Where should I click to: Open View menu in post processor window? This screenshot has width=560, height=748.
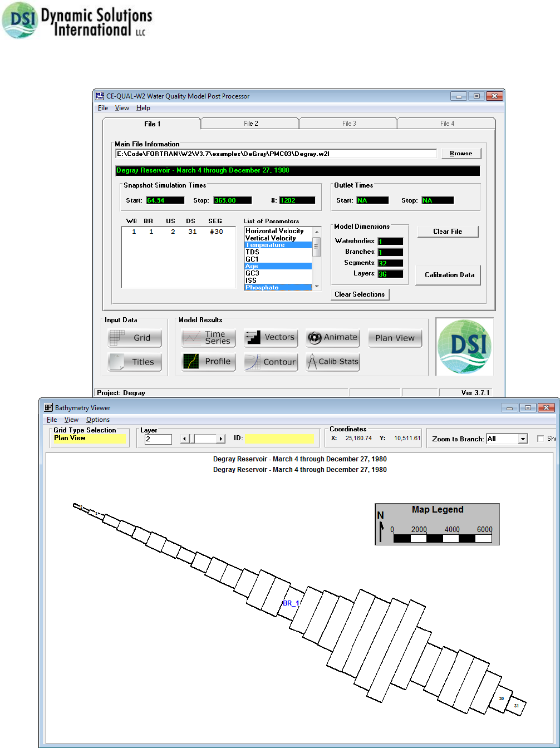coord(122,108)
